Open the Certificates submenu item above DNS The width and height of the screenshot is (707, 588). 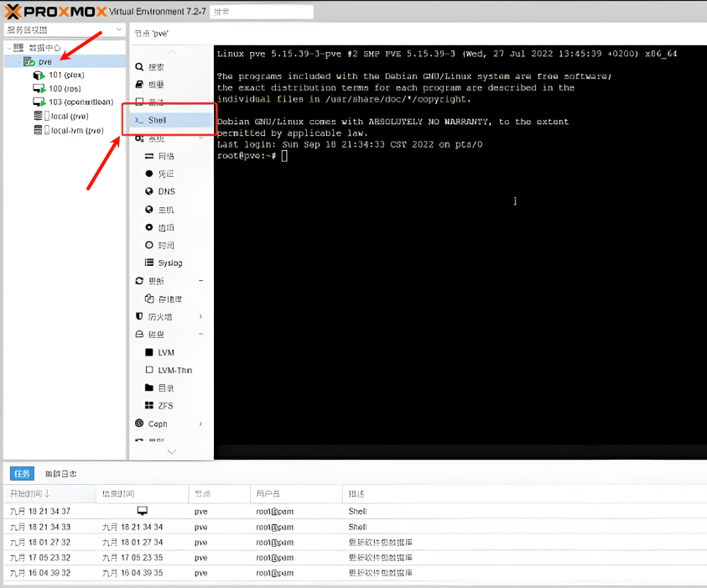(x=166, y=174)
